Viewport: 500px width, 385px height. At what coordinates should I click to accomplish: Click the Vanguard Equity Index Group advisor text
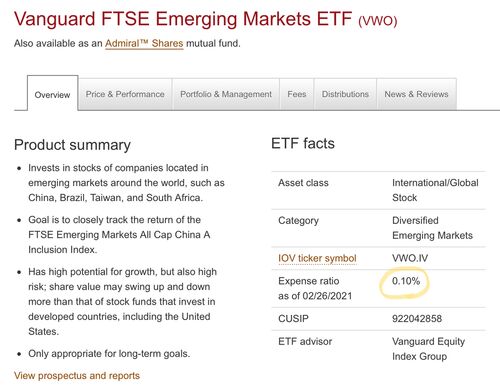tap(428, 349)
